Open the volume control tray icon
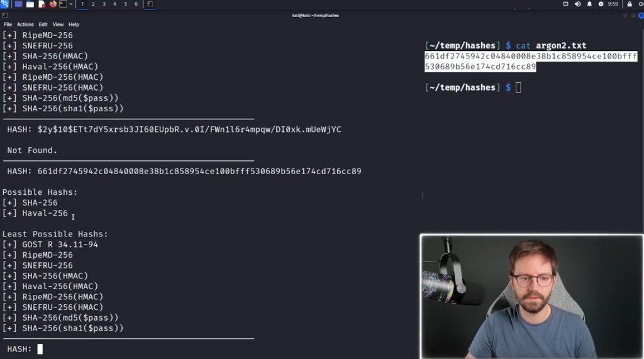The height and width of the screenshot is (359, 644). [577, 4]
